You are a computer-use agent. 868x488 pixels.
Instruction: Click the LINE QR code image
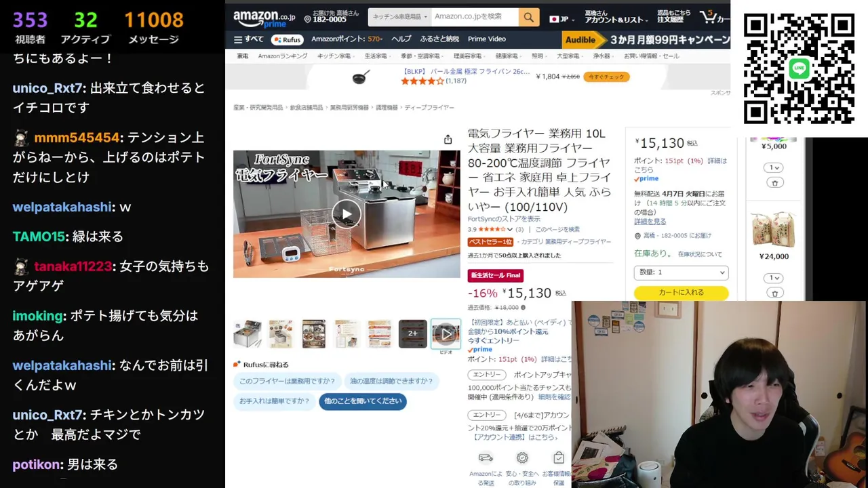click(x=799, y=69)
